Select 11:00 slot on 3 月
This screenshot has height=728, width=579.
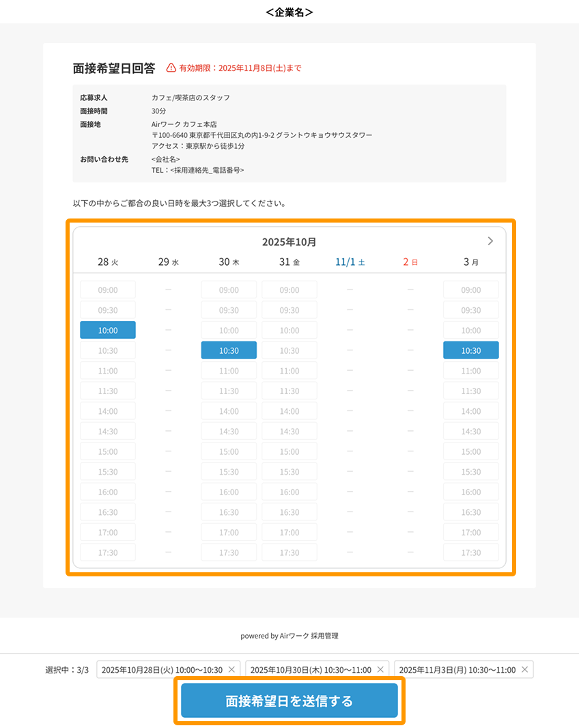tap(471, 371)
